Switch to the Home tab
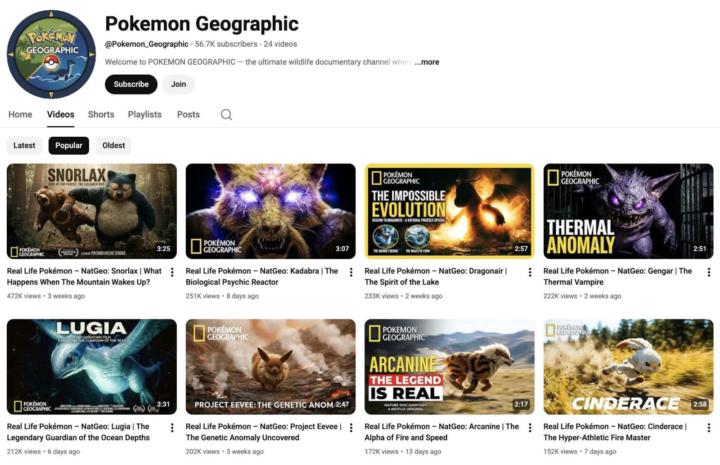The image size is (720, 465). (x=20, y=114)
